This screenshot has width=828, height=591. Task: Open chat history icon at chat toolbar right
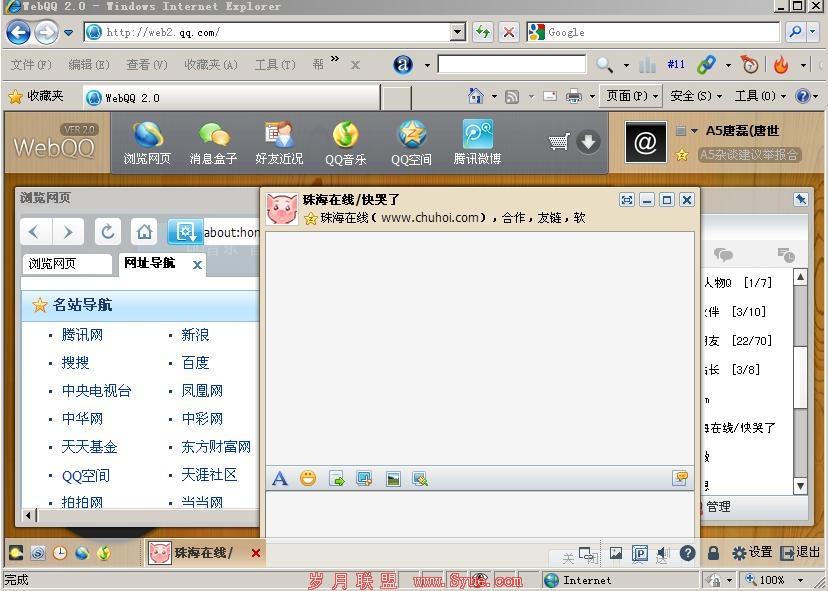[680, 478]
